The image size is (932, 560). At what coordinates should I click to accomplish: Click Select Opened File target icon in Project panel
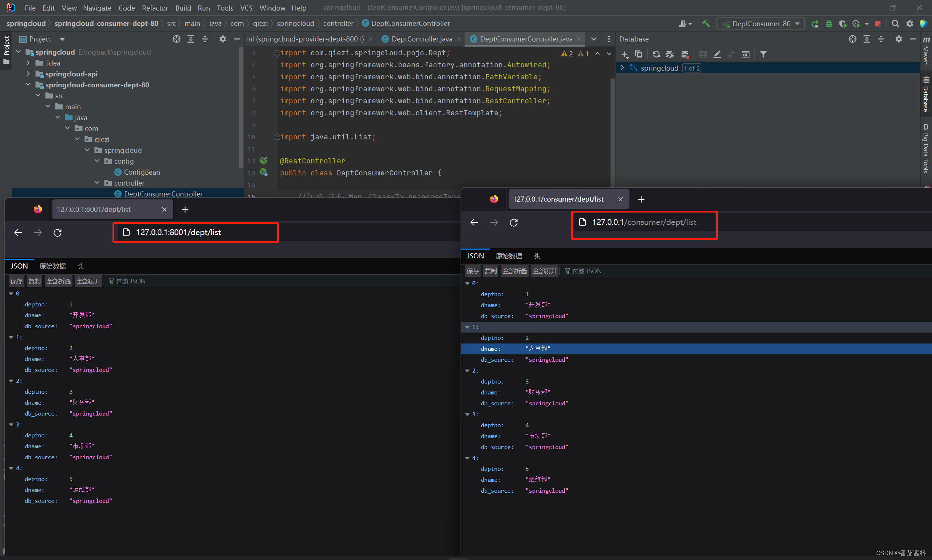(x=176, y=39)
